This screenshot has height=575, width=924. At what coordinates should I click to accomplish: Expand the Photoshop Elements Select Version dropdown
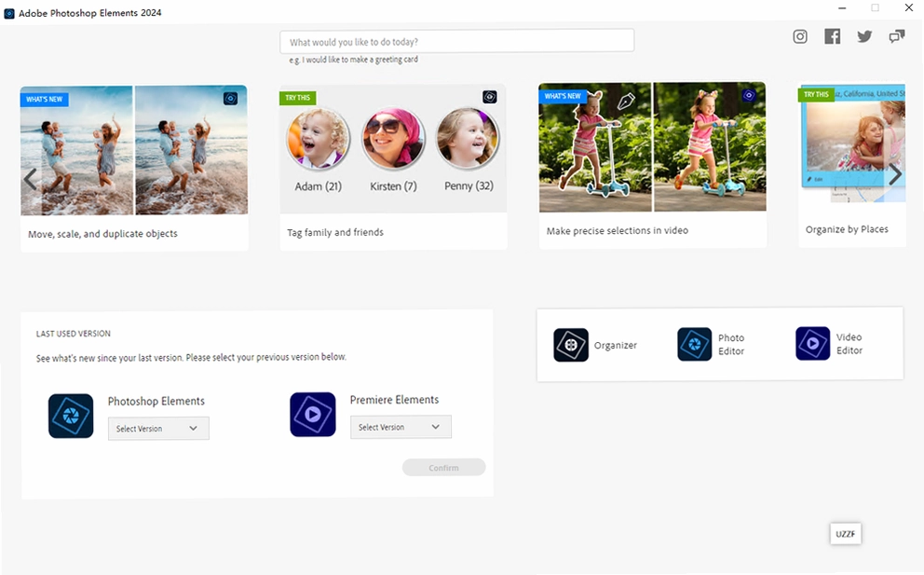coord(158,429)
